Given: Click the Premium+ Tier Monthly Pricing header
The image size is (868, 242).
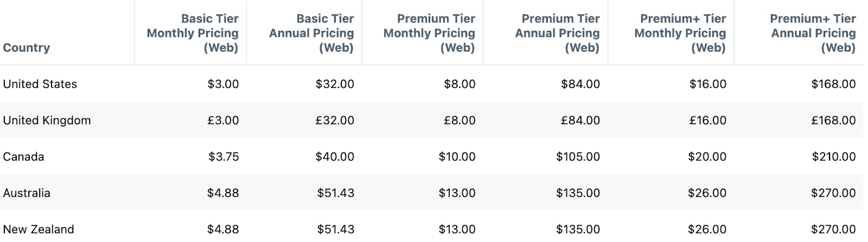Looking at the screenshot, I should (680, 33).
